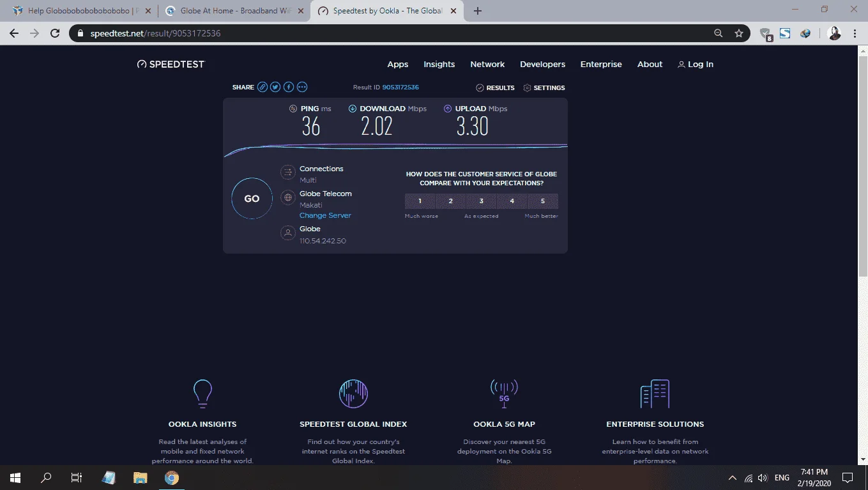868x490 pixels.
Task: Click the download speed 2.02 value
Action: 377,126
